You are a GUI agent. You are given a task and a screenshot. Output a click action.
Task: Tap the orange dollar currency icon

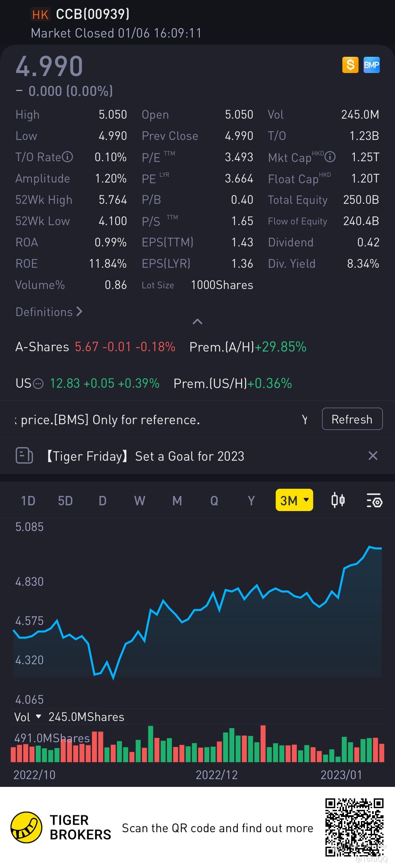click(350, 65)
